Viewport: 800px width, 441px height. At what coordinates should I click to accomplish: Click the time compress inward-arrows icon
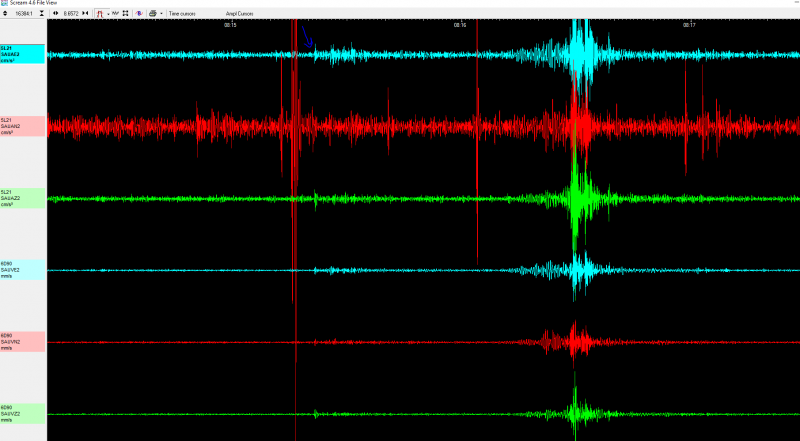[x=85, y=14]
